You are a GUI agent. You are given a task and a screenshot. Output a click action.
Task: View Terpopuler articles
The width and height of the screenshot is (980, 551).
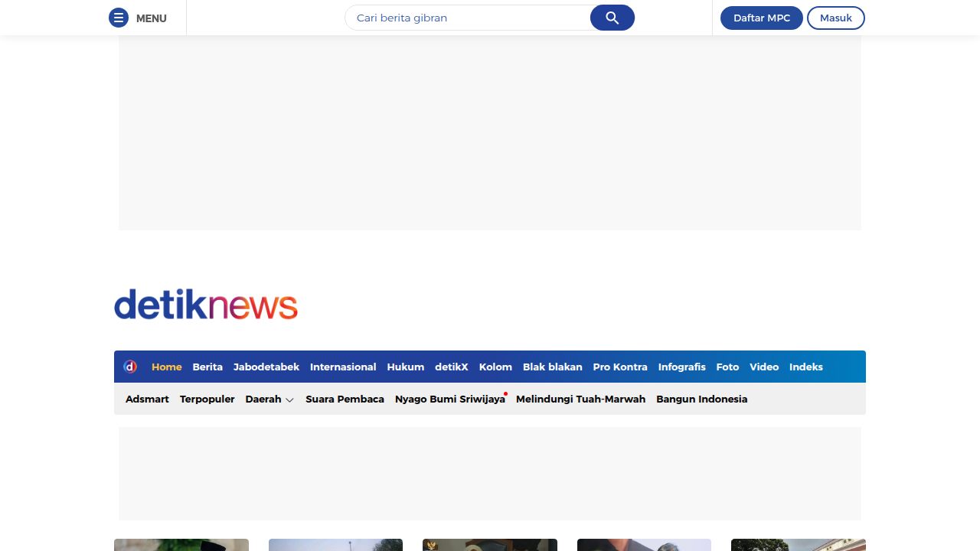[207, 399]
